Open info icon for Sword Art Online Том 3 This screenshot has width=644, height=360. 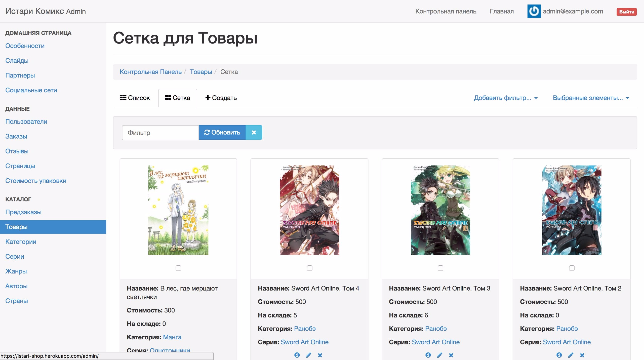coord(428,355)
